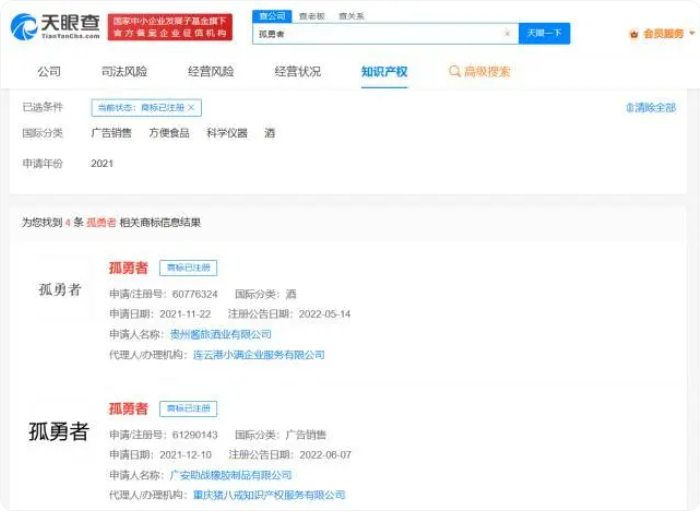Open the 司法风险 tab
The width and height of the screenshot is (700, 518).
tap(124, 72)
